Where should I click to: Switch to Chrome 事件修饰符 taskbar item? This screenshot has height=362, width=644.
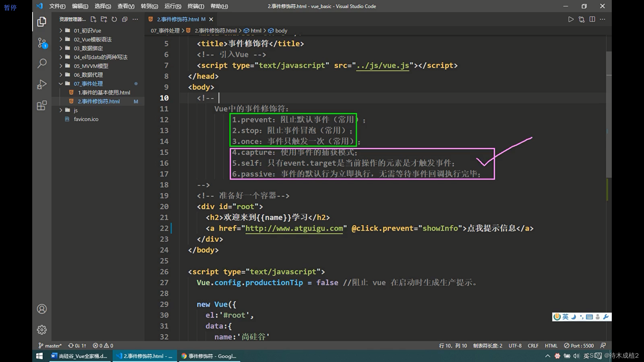[209, 356]
